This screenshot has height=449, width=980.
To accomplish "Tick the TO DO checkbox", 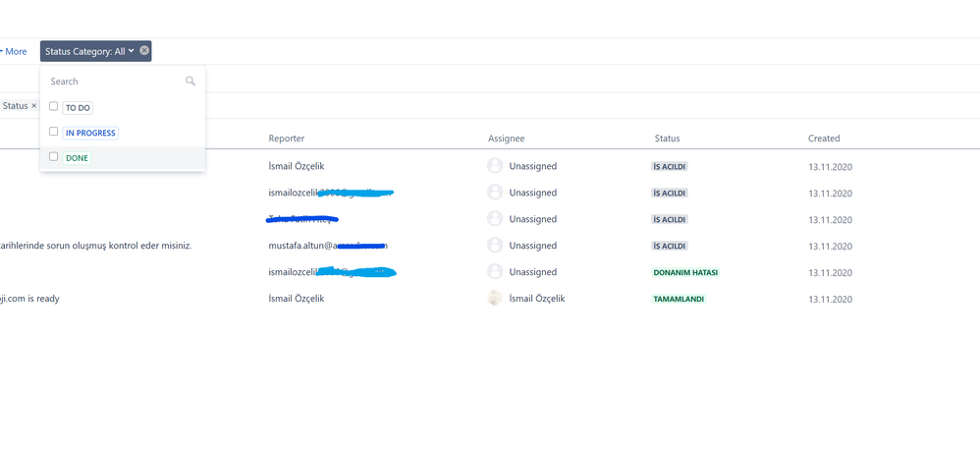I will tap(54, 106).
